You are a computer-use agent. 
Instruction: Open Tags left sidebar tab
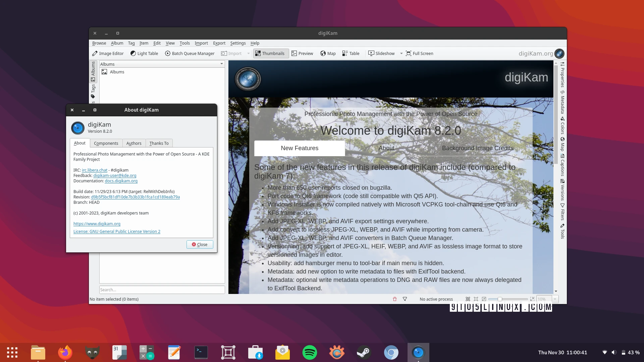pos(93,91)
